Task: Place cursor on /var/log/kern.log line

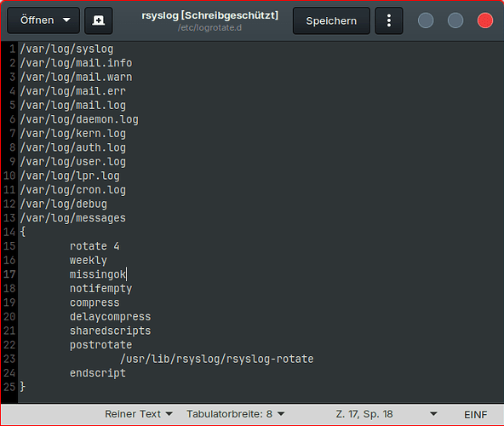Action: (72, 134)
